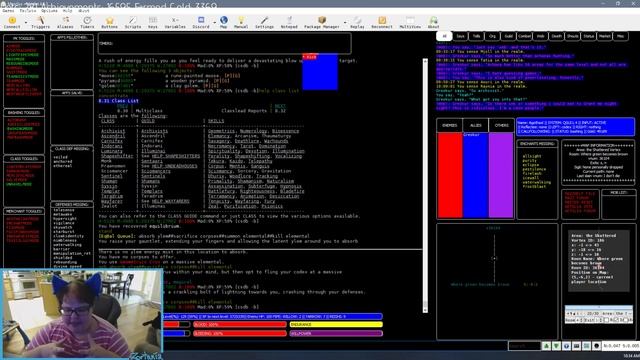This screenshot has height=360, width=640.
Task: Switch to the Death chat tab
Action: [x=556, y=36]
